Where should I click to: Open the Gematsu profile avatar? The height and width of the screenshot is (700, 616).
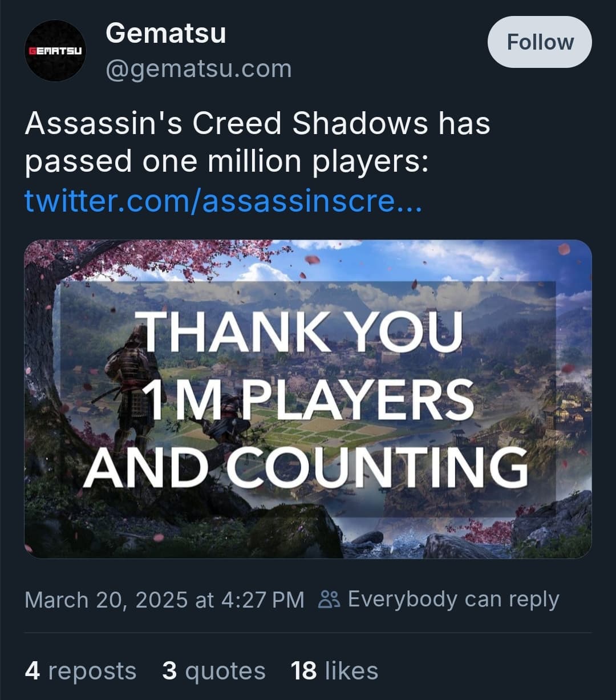click(55, 51)
